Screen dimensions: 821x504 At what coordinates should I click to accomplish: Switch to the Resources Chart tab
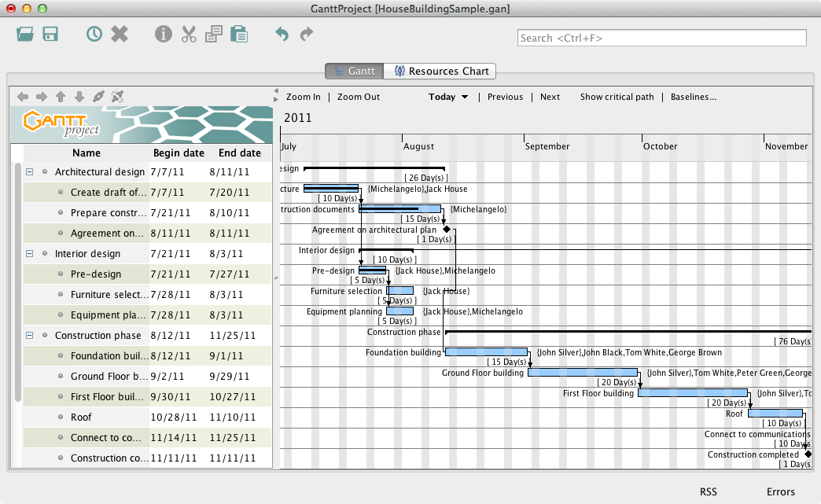point(440,71)
